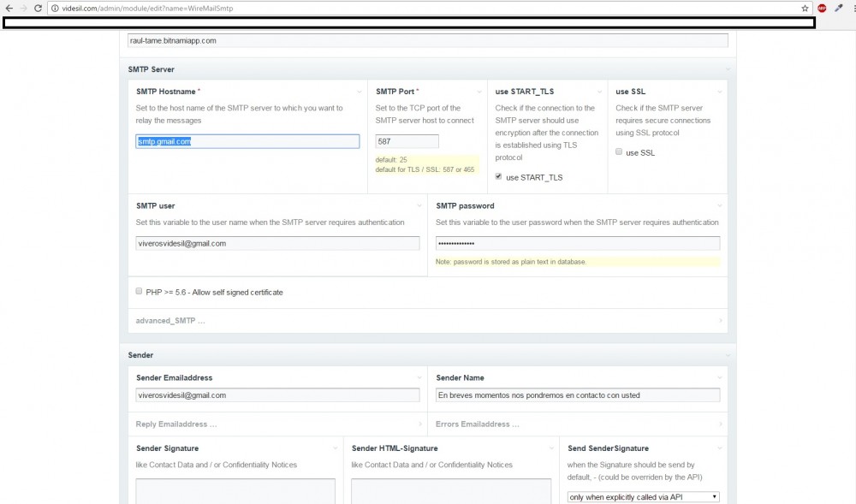Open the Adblock Plus extension icon
Screen dimensions: 856x504
(822, 8)
